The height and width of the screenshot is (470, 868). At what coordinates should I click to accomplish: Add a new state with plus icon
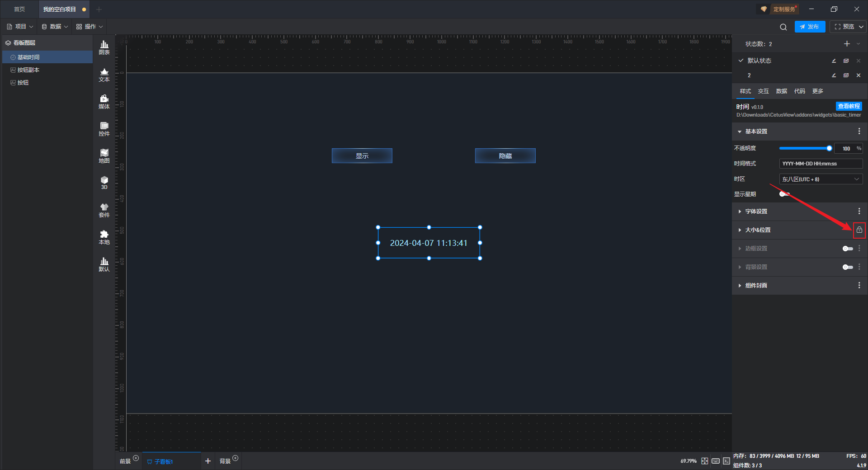click(x=847, y=44)
